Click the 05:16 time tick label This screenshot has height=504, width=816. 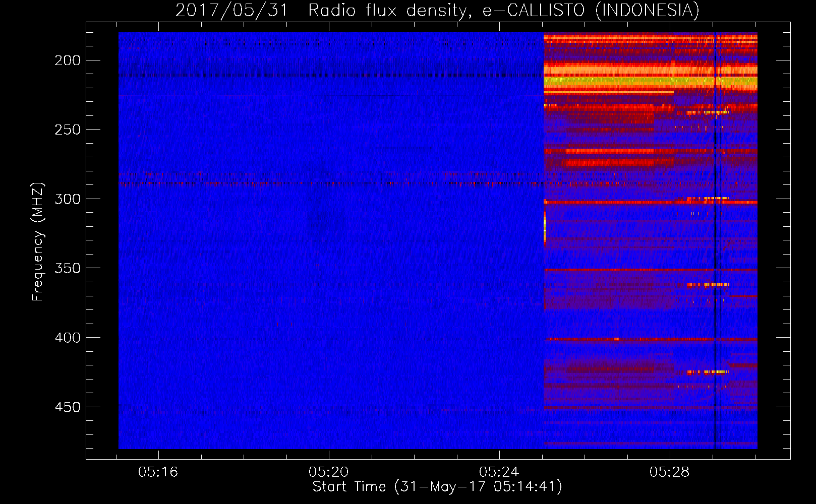158,472
